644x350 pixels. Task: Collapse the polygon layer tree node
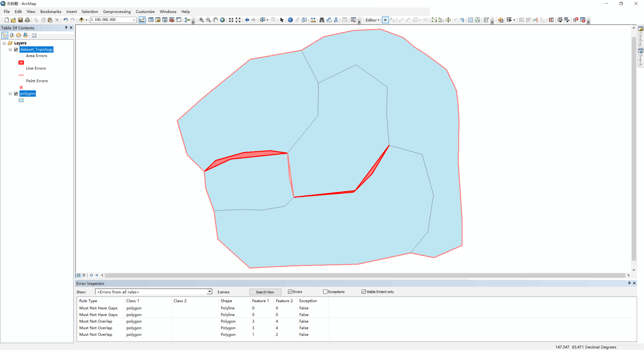pos(10,94)
